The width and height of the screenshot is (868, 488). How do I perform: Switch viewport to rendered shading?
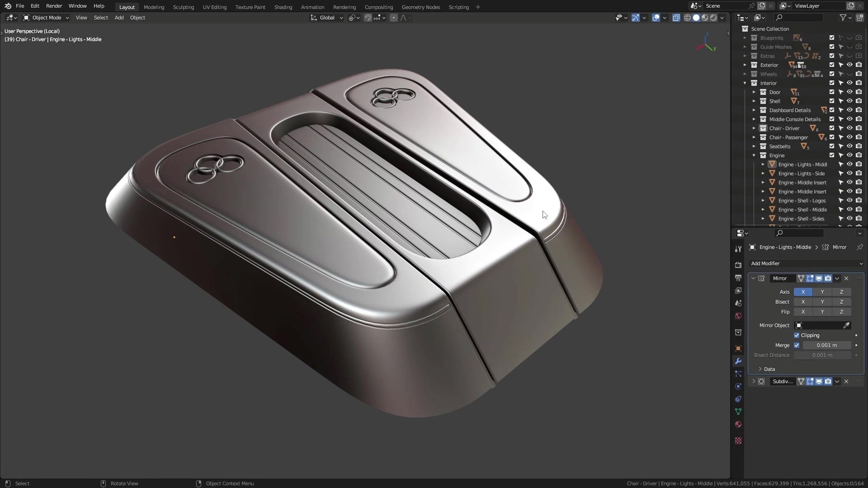pyautogui.click(x=713, y=18)
